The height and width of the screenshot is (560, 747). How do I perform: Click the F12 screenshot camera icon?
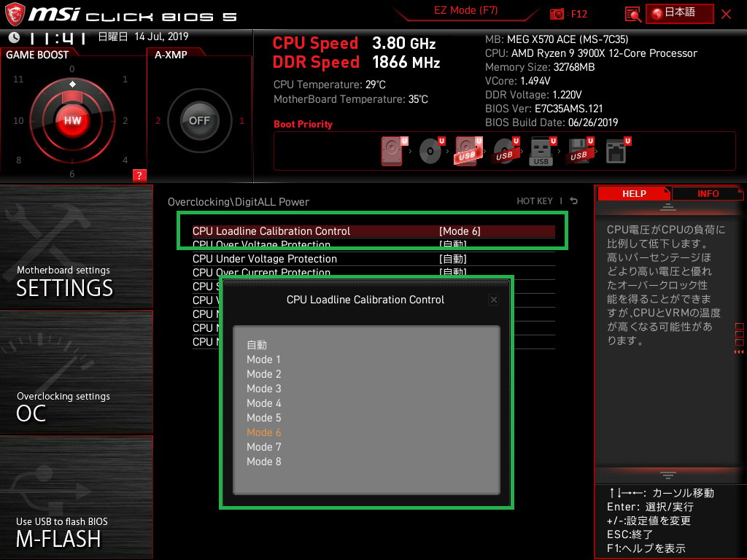click(x=557, y=14)
